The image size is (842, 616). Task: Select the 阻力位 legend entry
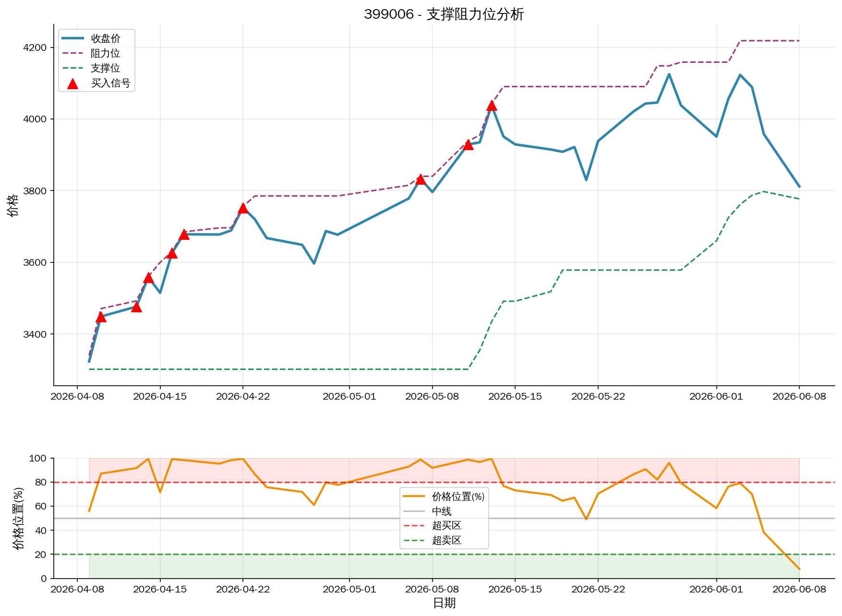(91, 53)
